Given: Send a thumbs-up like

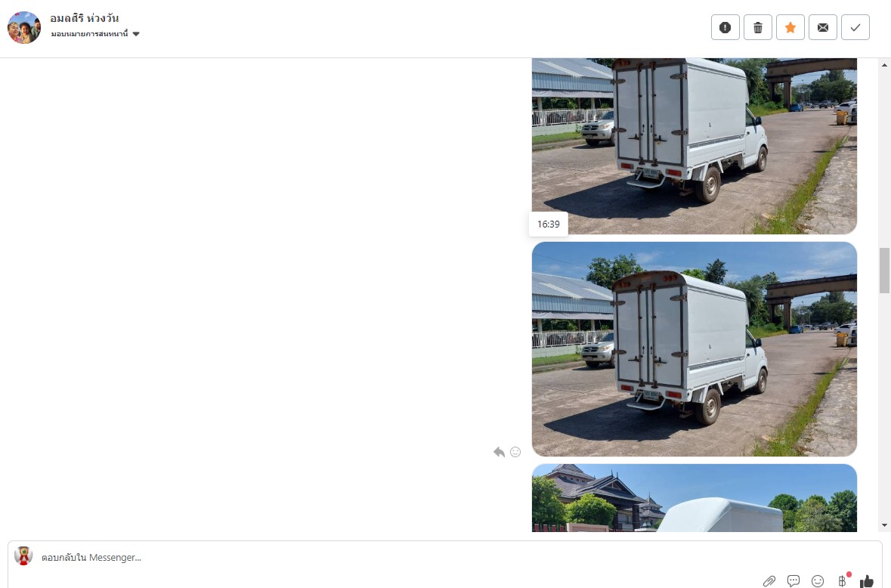Looking at the screenshot, I should pyautogui.click(x=867, y=580).
